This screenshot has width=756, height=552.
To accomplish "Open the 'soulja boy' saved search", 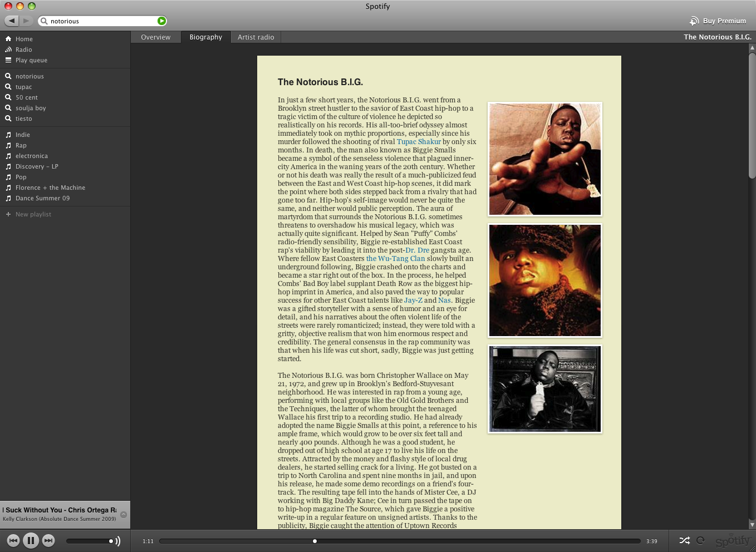I will point(65,108).
